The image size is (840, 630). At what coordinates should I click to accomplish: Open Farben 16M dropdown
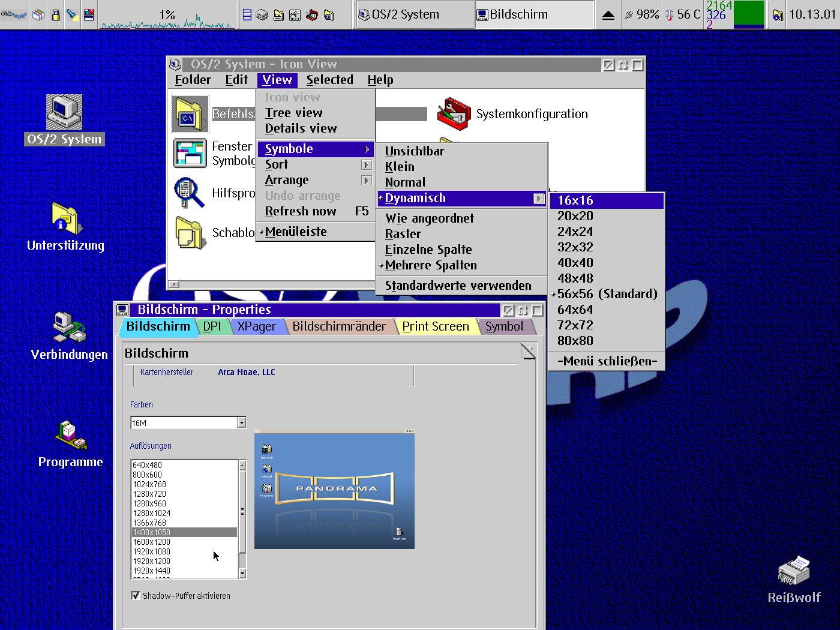pyautogui.click(x=241, y=422)
